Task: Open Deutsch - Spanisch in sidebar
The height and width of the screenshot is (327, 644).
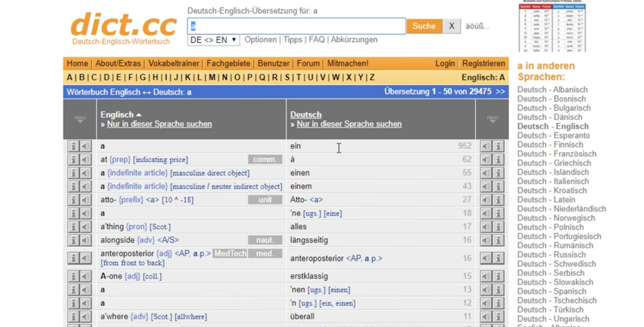Action: coord(552,291)
